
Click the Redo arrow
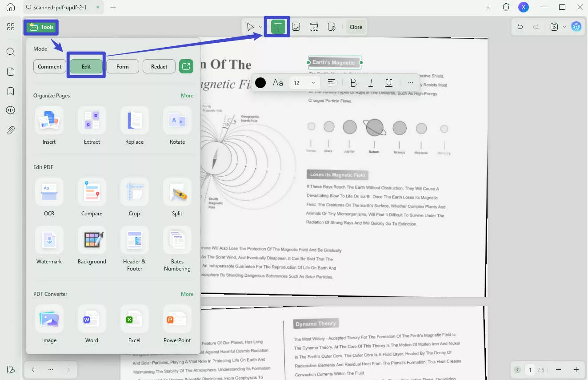tap(536, 27)
